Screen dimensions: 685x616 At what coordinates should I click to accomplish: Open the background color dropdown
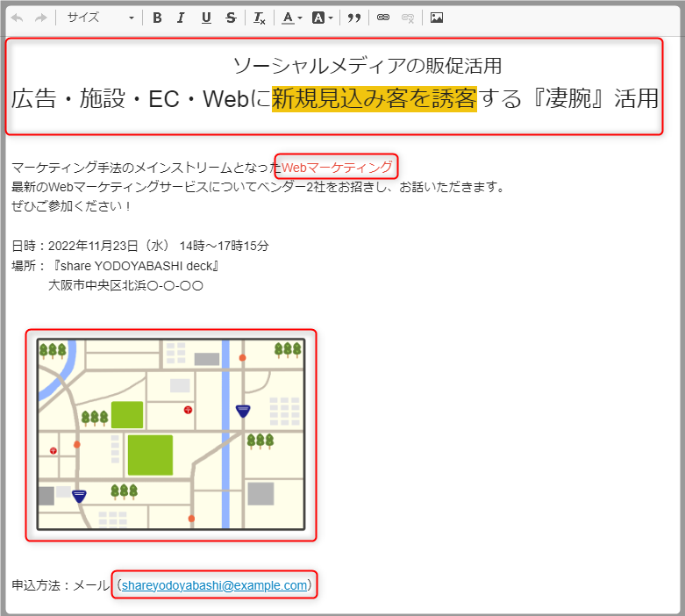tap(322, 18)
